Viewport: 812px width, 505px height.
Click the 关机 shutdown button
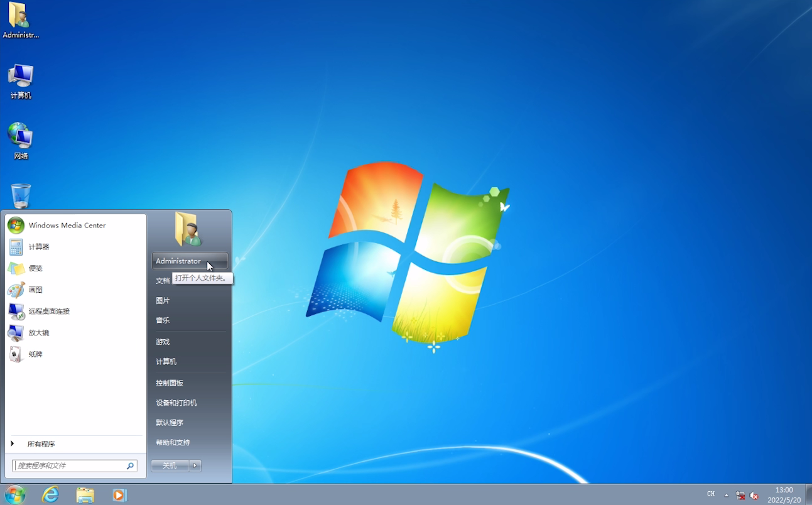tap(170, 465)
